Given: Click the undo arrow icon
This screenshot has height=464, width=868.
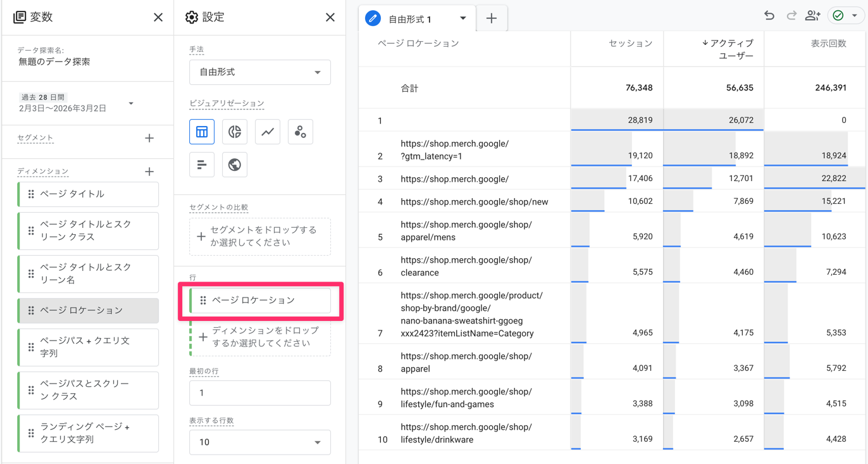Looking at the screenshot, I should [769, 16].
